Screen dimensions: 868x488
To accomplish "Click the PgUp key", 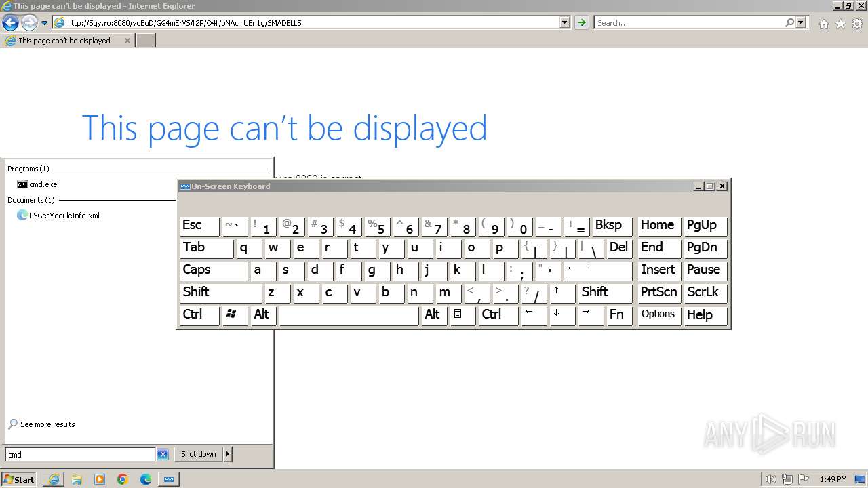I will pyautogui.click(x=705, y=226).
